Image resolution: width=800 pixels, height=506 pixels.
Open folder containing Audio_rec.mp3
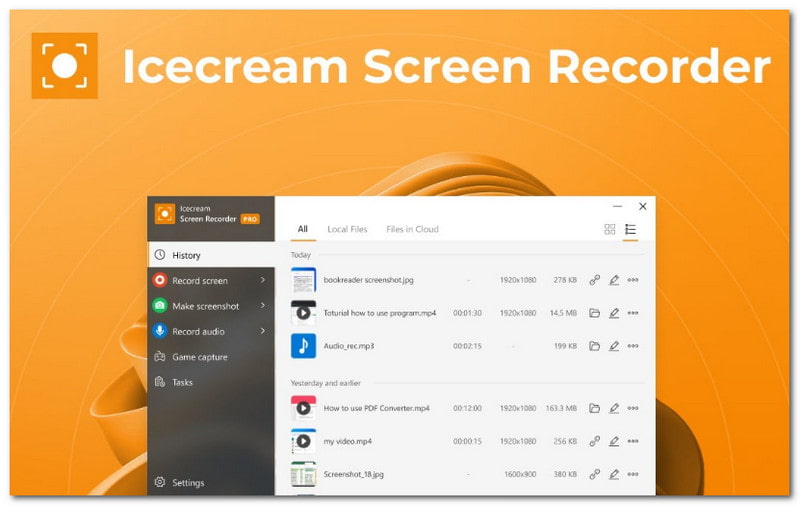coord(594,346)
